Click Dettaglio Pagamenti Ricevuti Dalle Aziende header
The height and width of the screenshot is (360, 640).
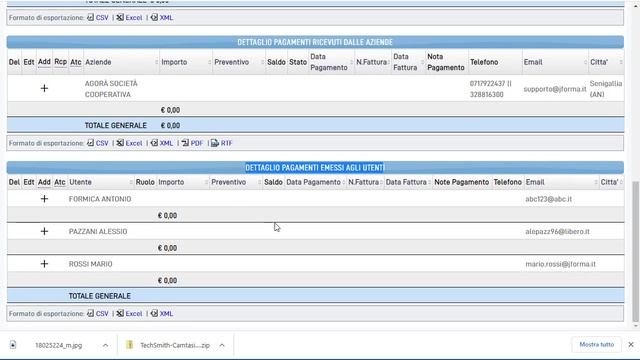[x=315, y=42]
